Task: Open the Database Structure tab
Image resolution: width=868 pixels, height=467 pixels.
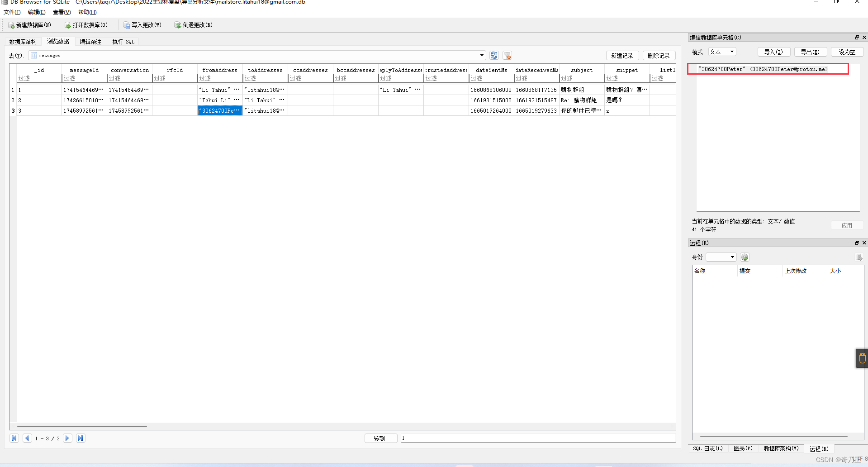Action: (23, 42)
